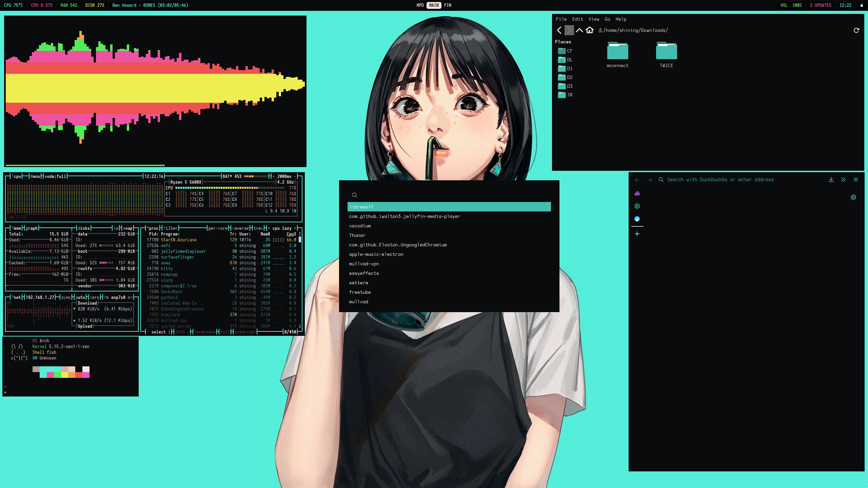Viewport: 868px width, 488px height.
Task: Toggle net sync scaling in btop
Action: [x=66, y=297]
